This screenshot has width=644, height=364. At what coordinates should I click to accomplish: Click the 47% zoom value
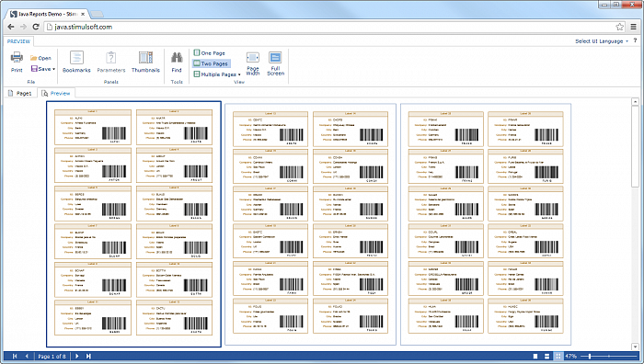point(571,357)
